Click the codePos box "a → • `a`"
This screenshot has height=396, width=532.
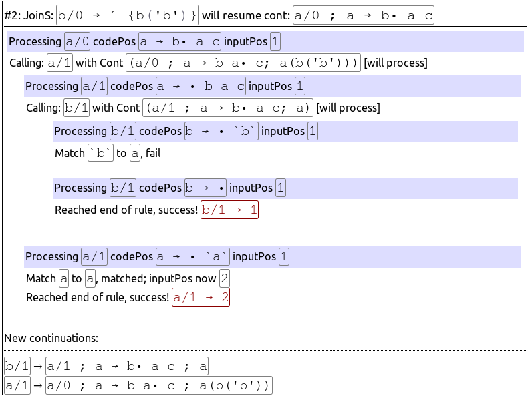click(193, 257)
